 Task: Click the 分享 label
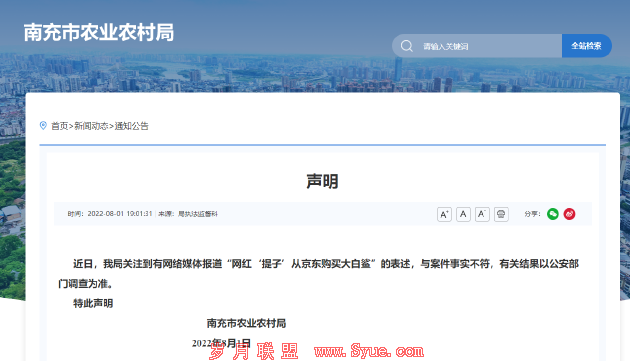click(532, 214)
